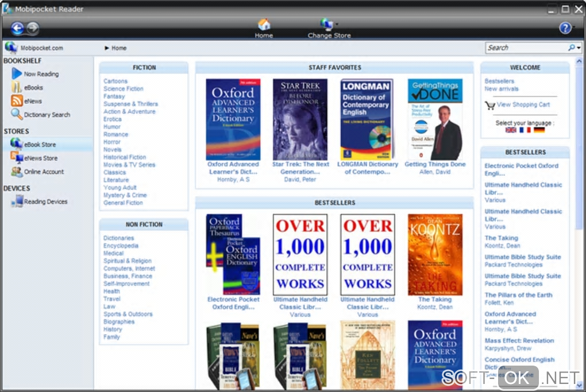Open Getting Things Done book cover
Screen dimensions: 586x392
(x=435, y=119)
